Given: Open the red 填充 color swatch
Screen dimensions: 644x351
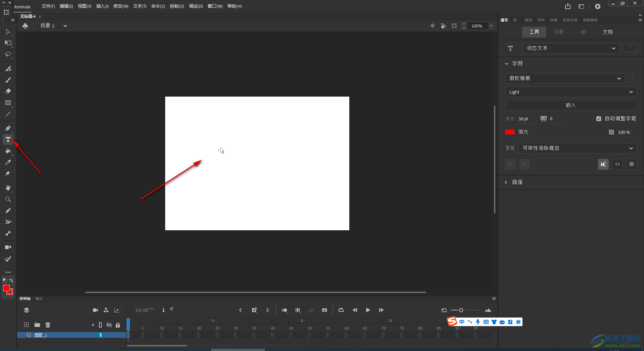Looking at the screenshot, I should coord(510,132).
